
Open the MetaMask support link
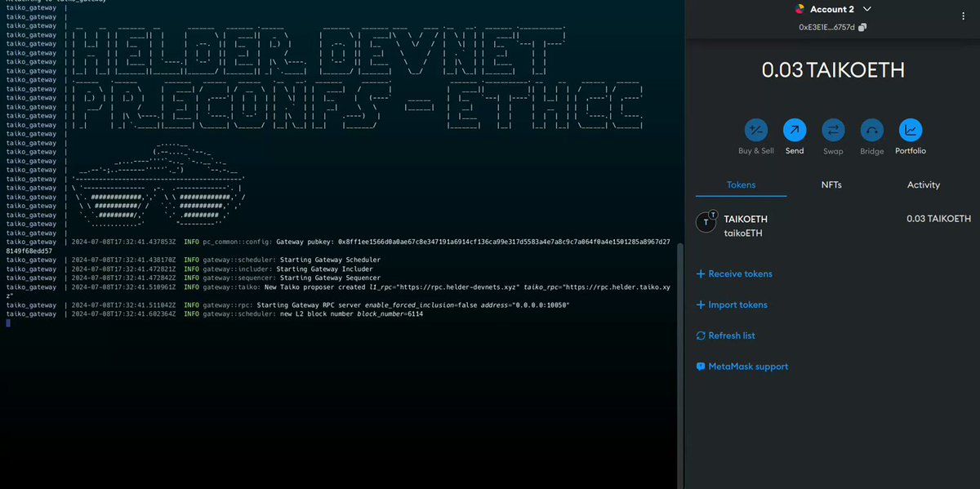pyautogui.click(x=748, y=367)
